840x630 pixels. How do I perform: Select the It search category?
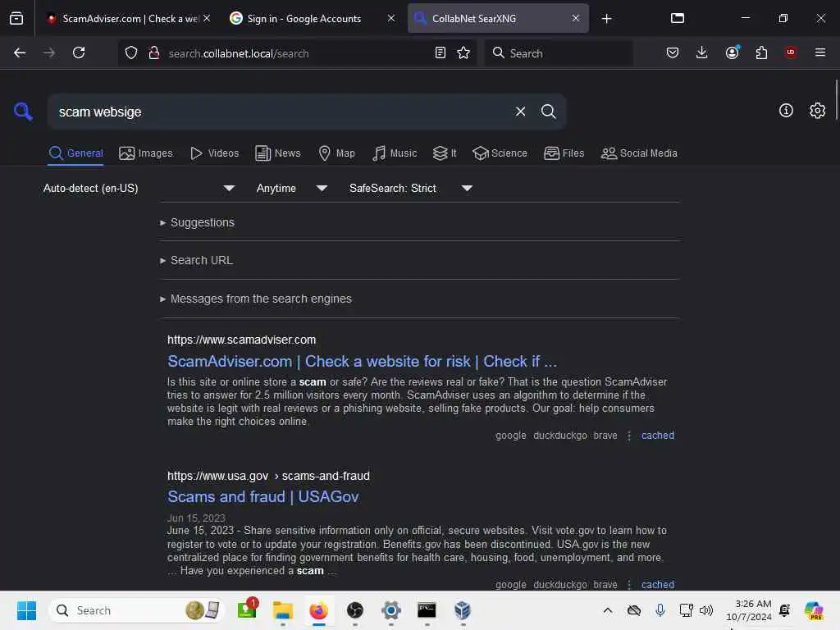tap(445, 153)
